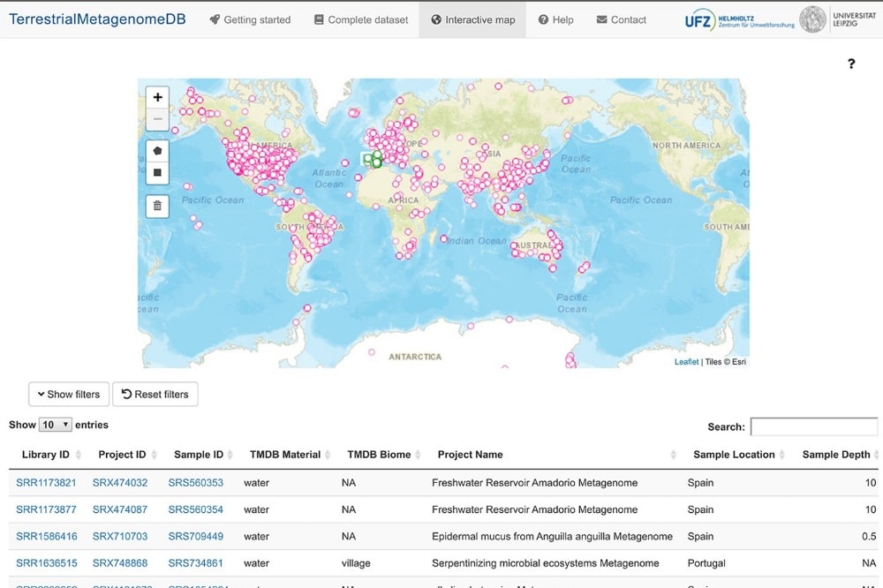Image resolution: width=883 pixels, height=588 pixels.
Task: Clear drawn shapes using the trash icon
Action: [x=157, y=206]
